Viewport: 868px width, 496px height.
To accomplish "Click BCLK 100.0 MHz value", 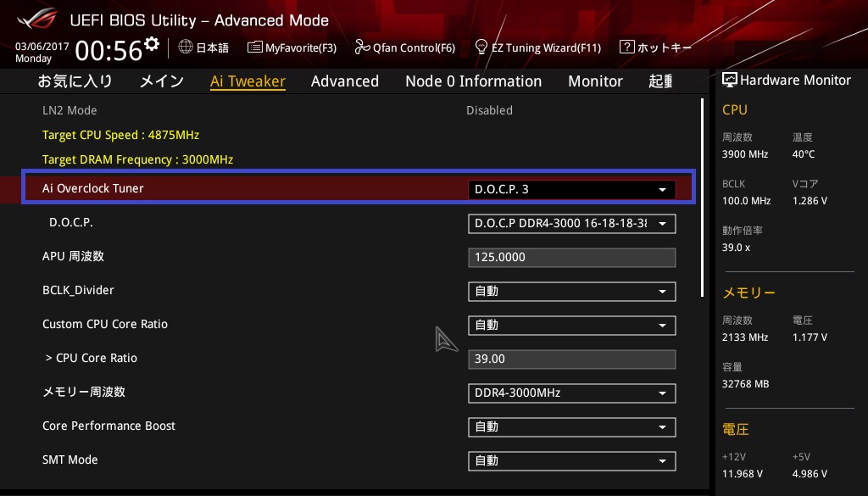I will pyautogui.click(x=746, y=201).
